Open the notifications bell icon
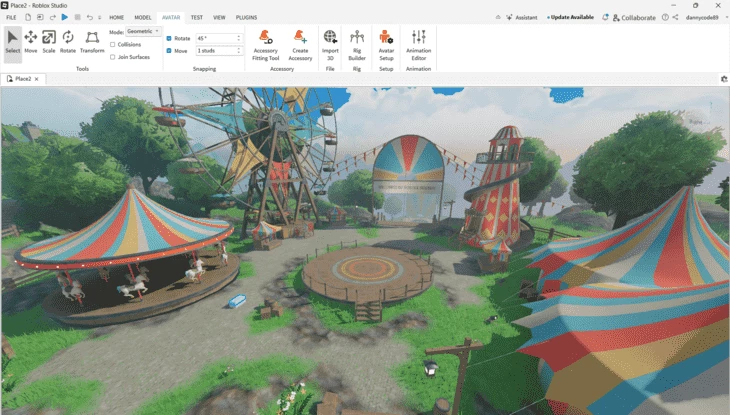 pyautogui.click(x=605, y=17)
